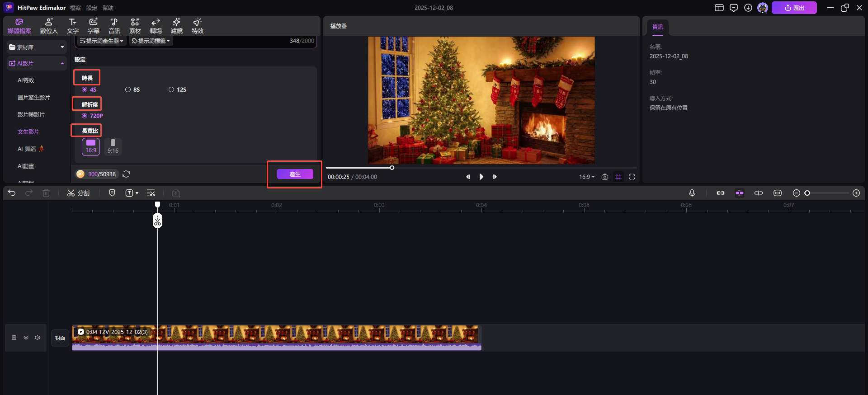The width and height of the screenshot is (868, 395).
Task: Click the microphone voiceover icon
Action: tap(692, 193)
